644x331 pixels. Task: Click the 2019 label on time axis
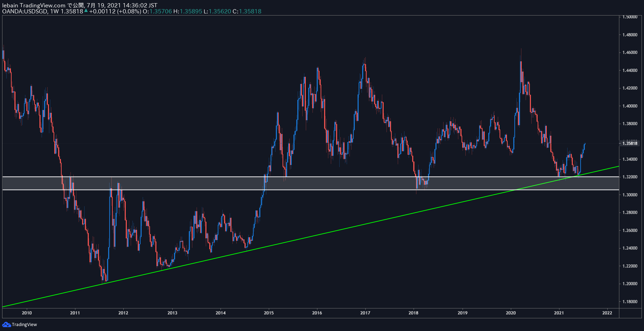click(463, 313)
